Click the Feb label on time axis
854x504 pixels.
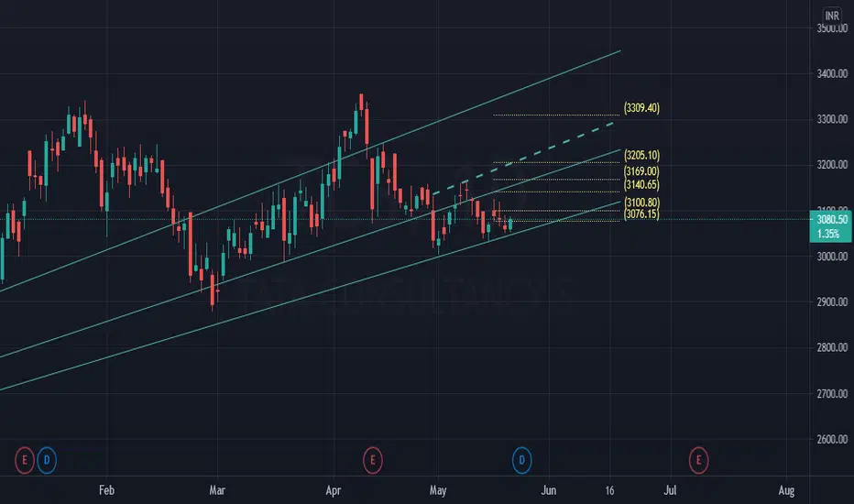[x=106, y=490]
